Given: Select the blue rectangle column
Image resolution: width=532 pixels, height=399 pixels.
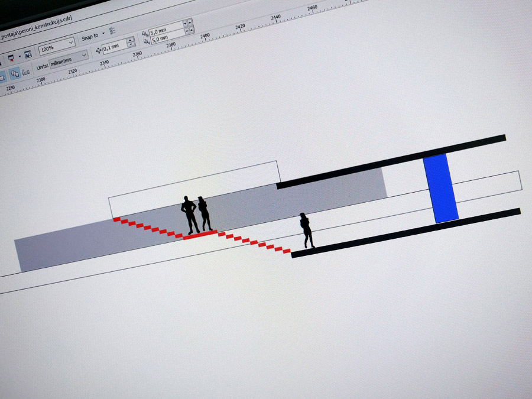Looking at the screenshot, I should (440, 189).
